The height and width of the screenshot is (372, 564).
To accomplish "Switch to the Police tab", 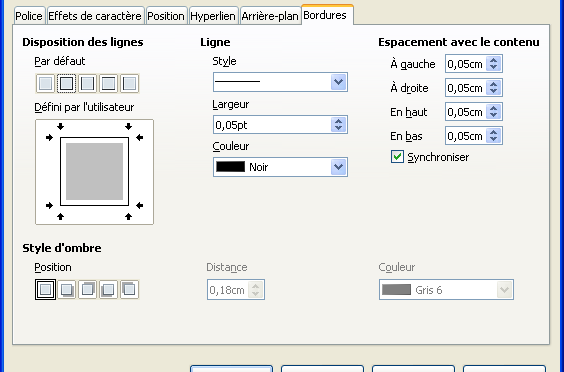I will pos(29,16).
